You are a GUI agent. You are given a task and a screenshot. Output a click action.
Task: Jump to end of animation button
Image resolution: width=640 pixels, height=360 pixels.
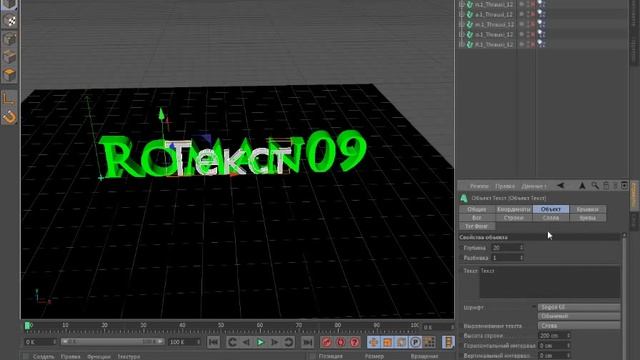308,342
